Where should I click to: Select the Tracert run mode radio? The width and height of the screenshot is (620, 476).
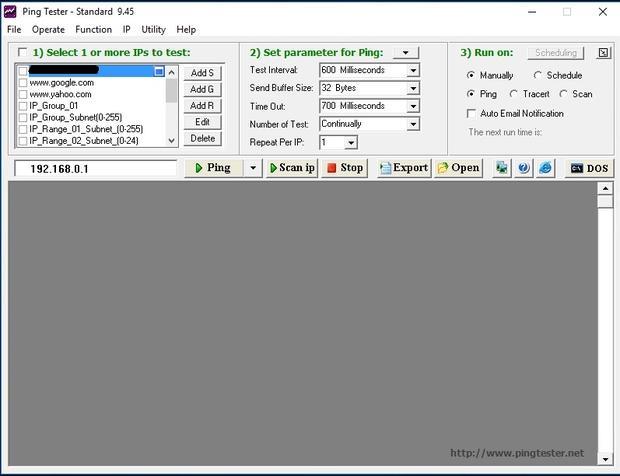(513, 94)
